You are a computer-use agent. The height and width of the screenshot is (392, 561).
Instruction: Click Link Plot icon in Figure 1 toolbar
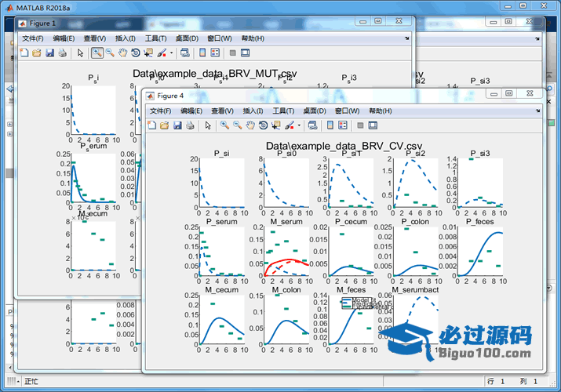[184, 53]
